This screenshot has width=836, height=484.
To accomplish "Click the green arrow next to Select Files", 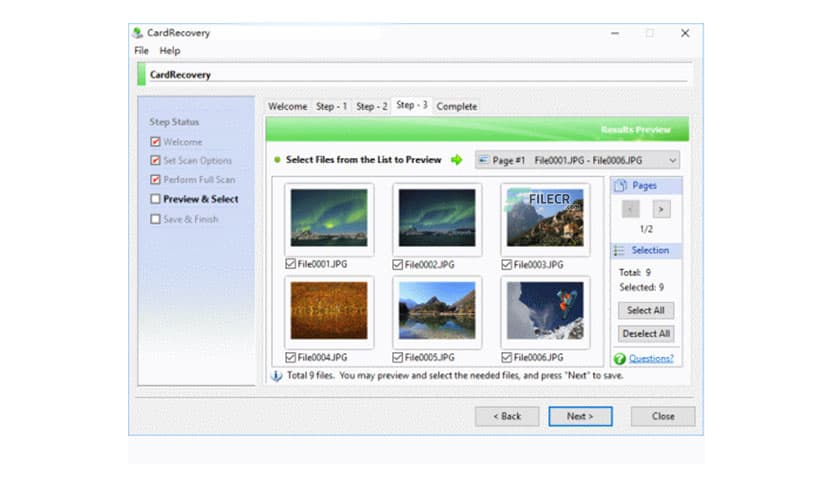I will [456, 160].
